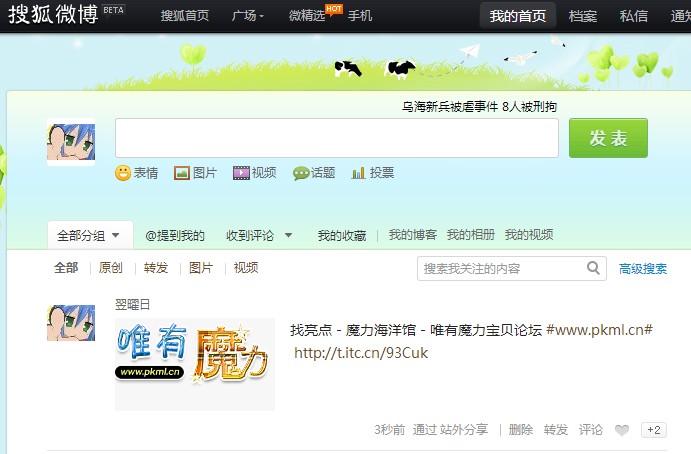
Task: Click the 话题 topic bubble icon
Action: 300,173
